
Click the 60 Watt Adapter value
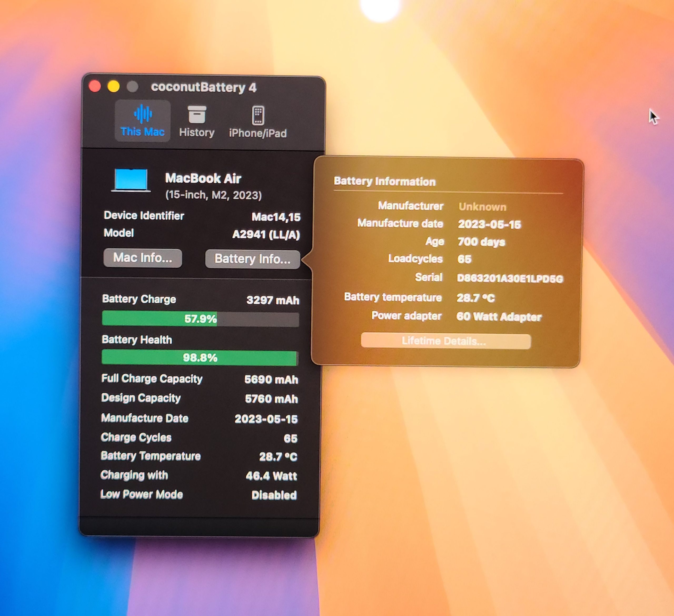(x=498, y=317)
